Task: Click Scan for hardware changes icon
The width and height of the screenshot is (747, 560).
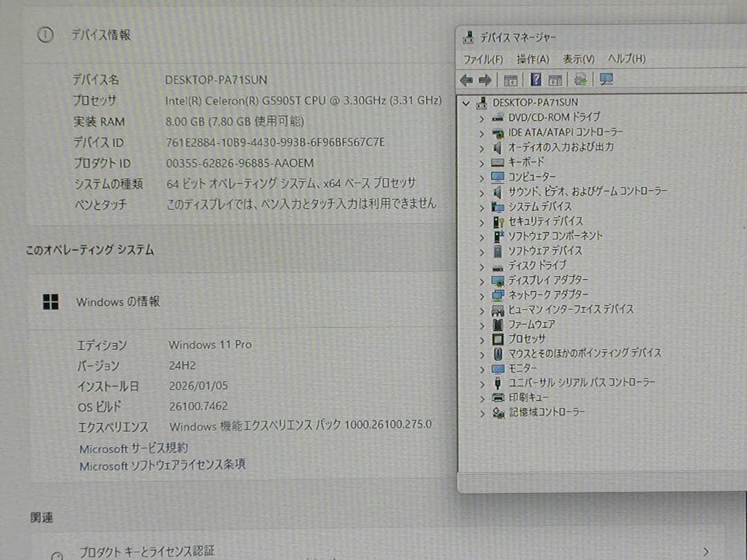Action: click(x=580, y=80)
